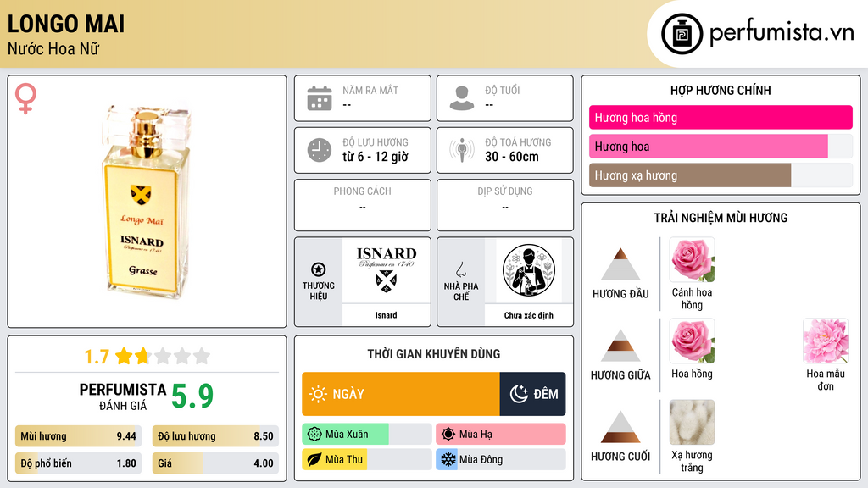Click the perfumista.vn logo icon
868x488 pixels.
[682, 34]
